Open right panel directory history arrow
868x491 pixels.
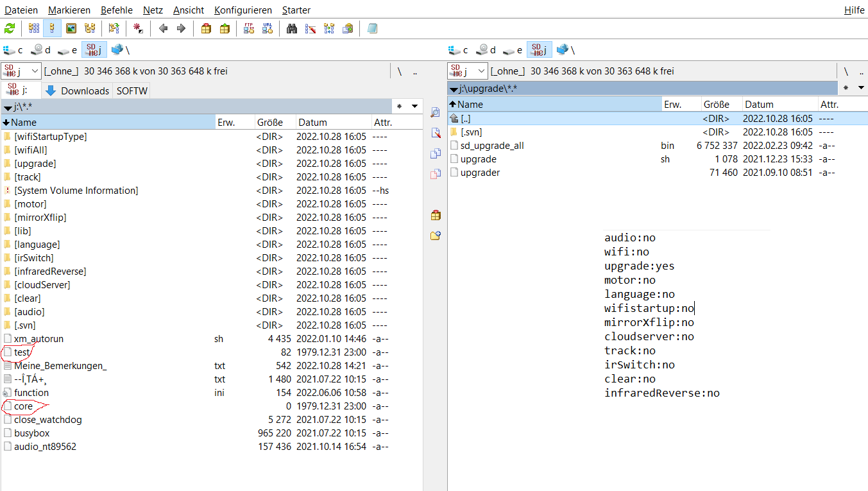coord(862,88)
